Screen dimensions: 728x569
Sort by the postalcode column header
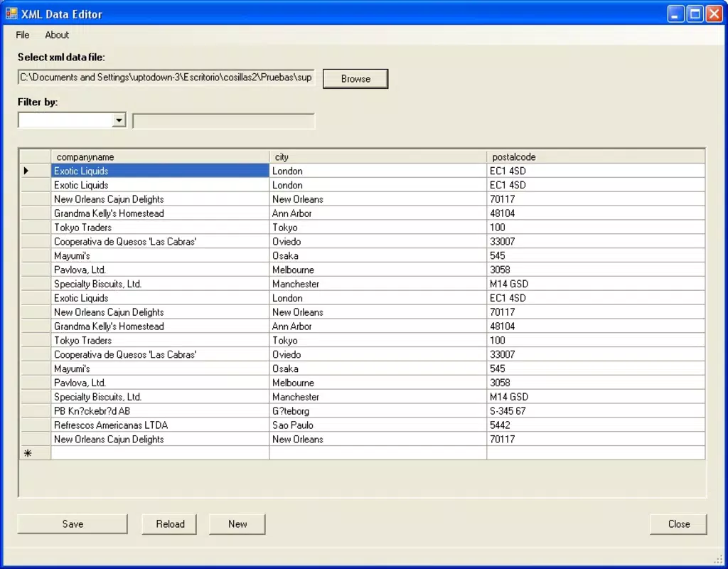(x=596, y=157)
